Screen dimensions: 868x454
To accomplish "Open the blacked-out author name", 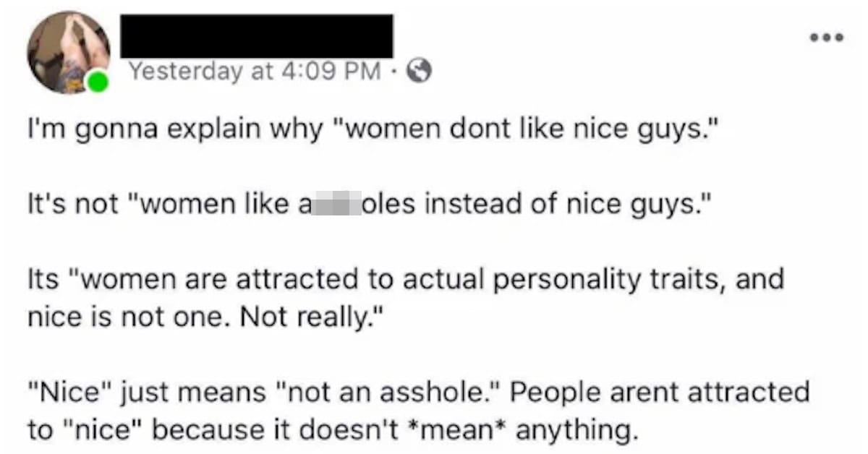I will (256, 35).
